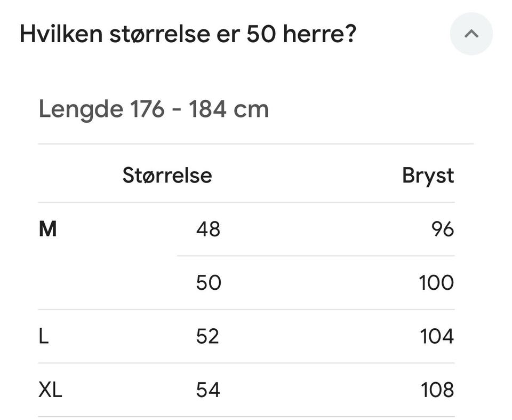Click size value 52 in table
The height and width of the screenshot is (420, 512).
[x=207, y=336]
